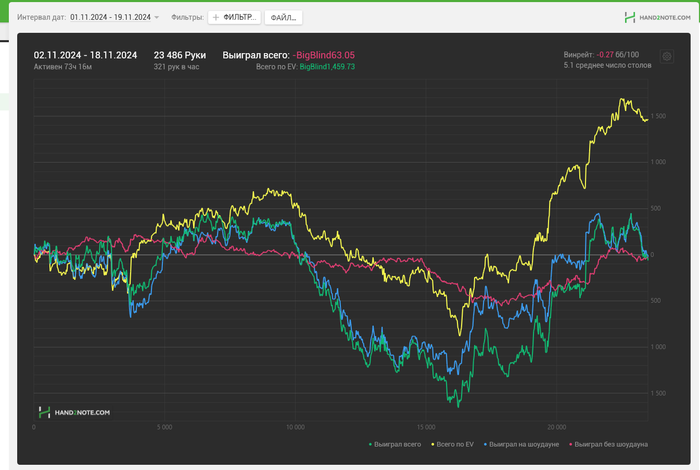Screen dimensions: 700x470
Task: Toggle the Выиграл на шоудауне legend entry
Action: (521, 445)
